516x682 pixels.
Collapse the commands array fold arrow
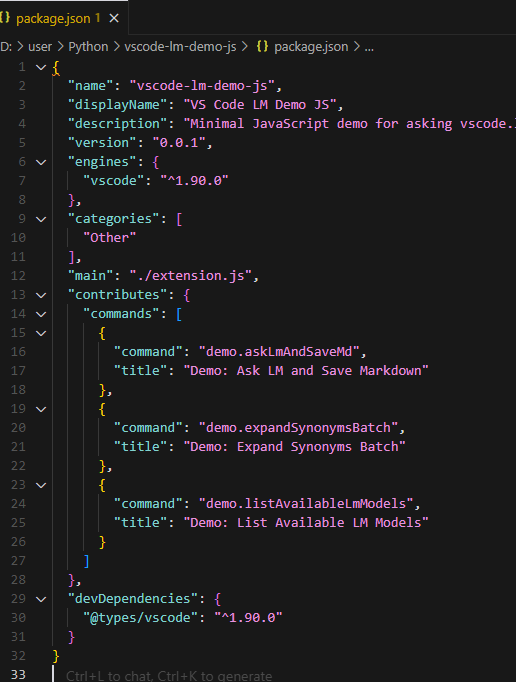41,314
